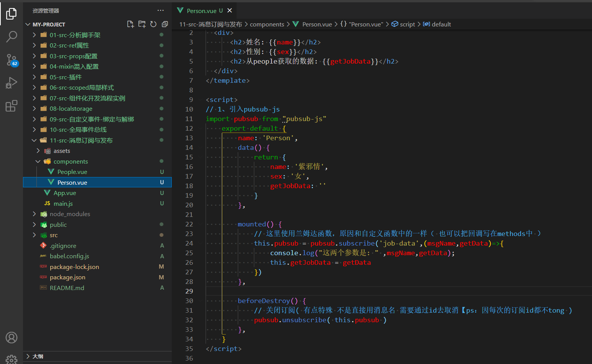Image resolution: width=592 pixels, height=364 pixels.
Task: Click the git icon of .gitignore
Action: tap(43, 246)
